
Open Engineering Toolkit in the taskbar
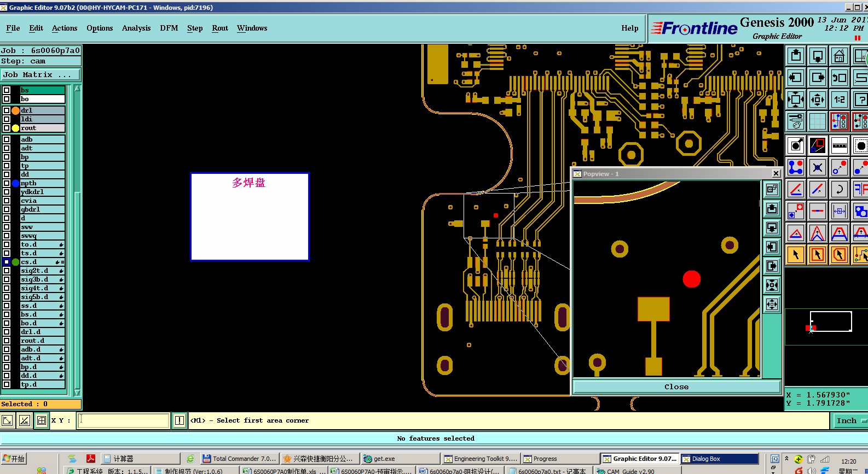(481, 459)
